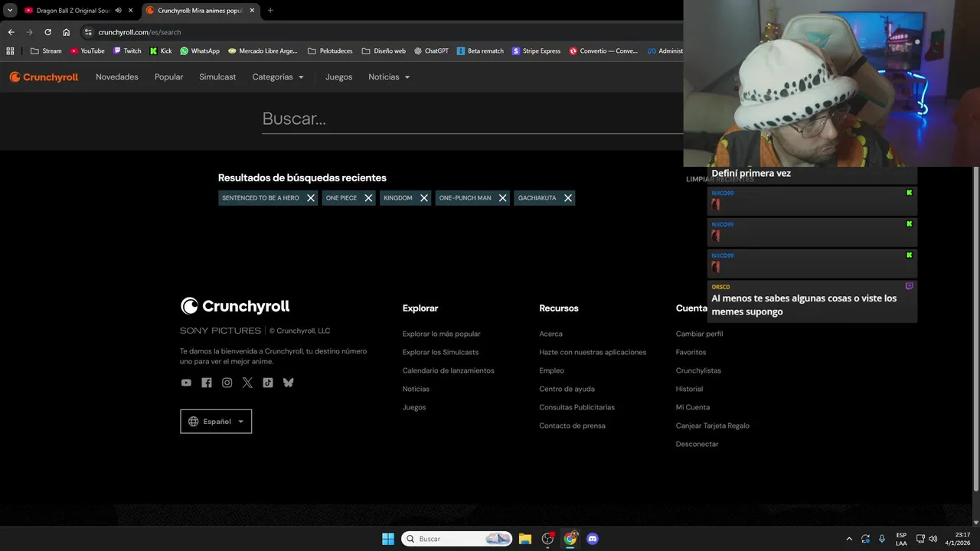Open a new browser tab
This screenshot has height=551, width=980.
click(x=270, y=11)
